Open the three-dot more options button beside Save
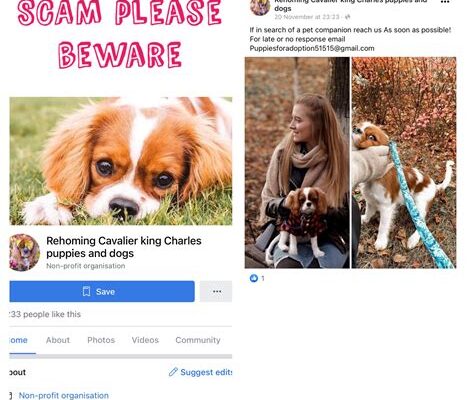 pyautogui.click(x=217, y=291)
